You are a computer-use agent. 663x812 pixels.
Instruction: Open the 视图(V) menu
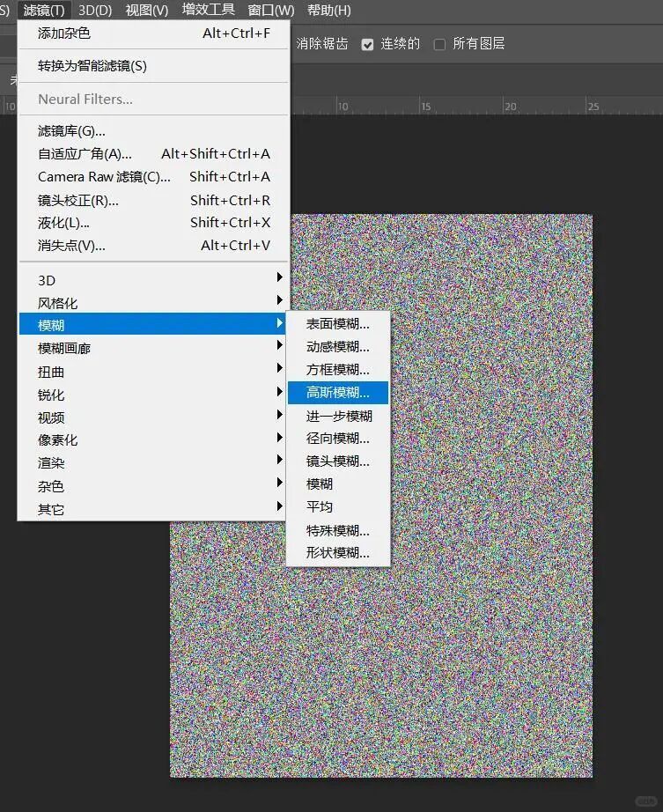pyautogui.click(x=146, y=10)
